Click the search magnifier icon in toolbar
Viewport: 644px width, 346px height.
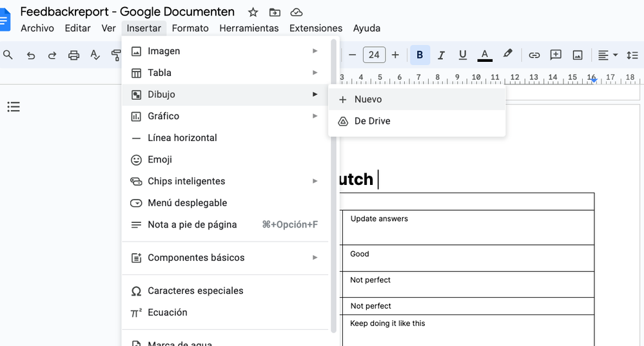[8, 55]
